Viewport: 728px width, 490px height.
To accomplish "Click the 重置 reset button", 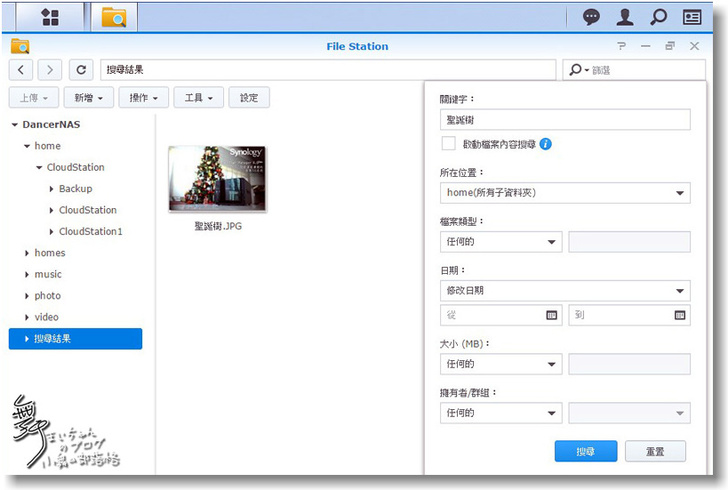I will coord(655,452).
